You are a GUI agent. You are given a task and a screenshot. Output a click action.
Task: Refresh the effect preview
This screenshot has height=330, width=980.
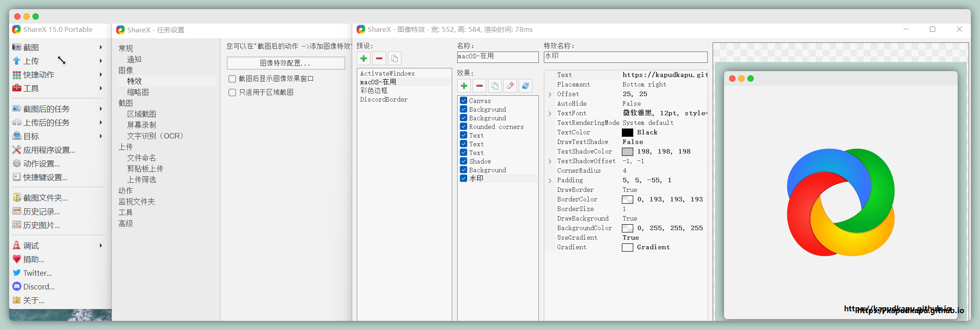point(526,86)
